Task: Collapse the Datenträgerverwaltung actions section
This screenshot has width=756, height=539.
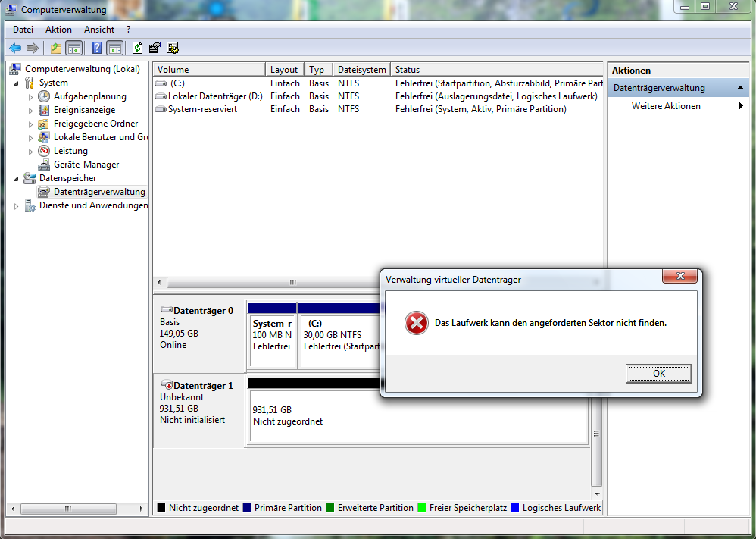Action: (740, 88)
